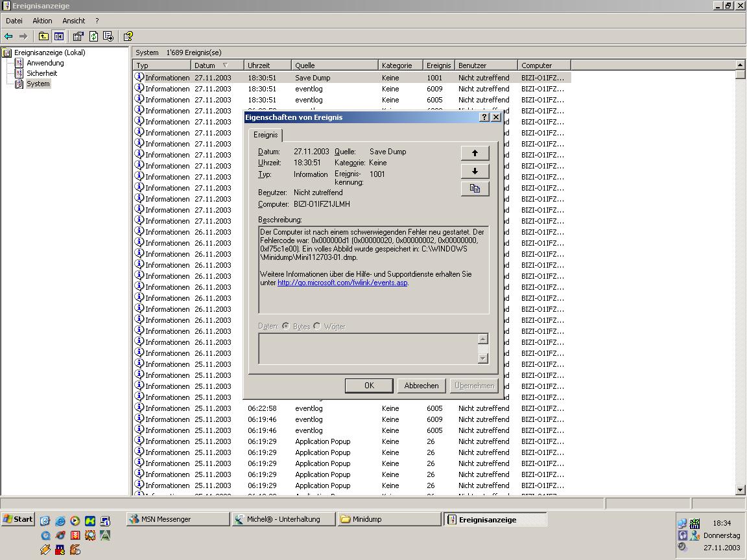
Task: Open the Aktion menu
Action: (x=42, y=21)
